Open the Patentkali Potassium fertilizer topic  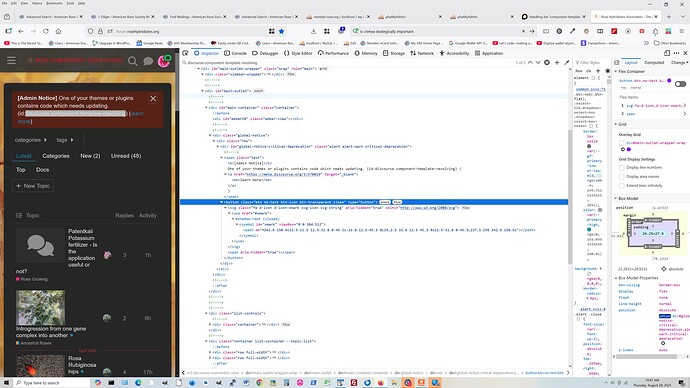pos(83,248)
